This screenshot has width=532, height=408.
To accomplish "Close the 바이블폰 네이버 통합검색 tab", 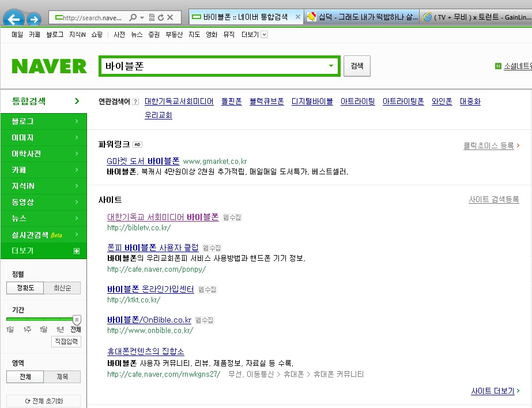I will coord(297,17).
